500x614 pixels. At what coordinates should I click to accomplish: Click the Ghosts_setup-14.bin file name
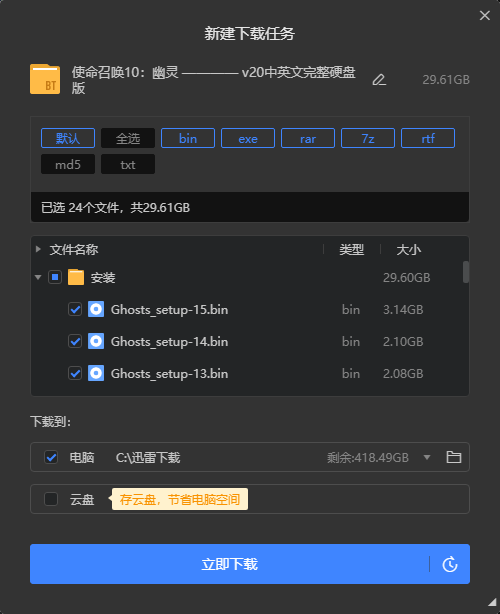tap(169, 342)
